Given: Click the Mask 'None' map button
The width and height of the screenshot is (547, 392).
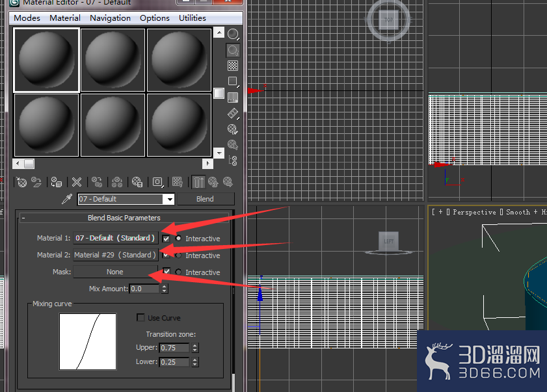Looking at the screenshot, I should 116,272.
